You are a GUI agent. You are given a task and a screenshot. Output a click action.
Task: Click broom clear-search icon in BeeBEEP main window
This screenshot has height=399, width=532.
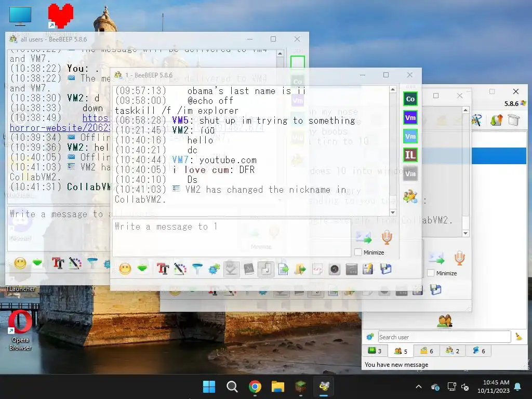(x=518, y=337)
